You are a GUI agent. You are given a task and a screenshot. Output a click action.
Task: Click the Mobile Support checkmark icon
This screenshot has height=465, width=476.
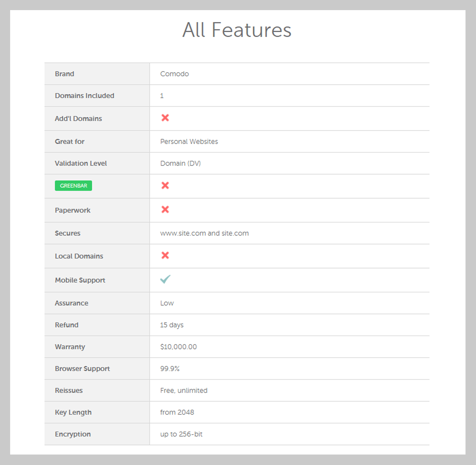(165, 279)
